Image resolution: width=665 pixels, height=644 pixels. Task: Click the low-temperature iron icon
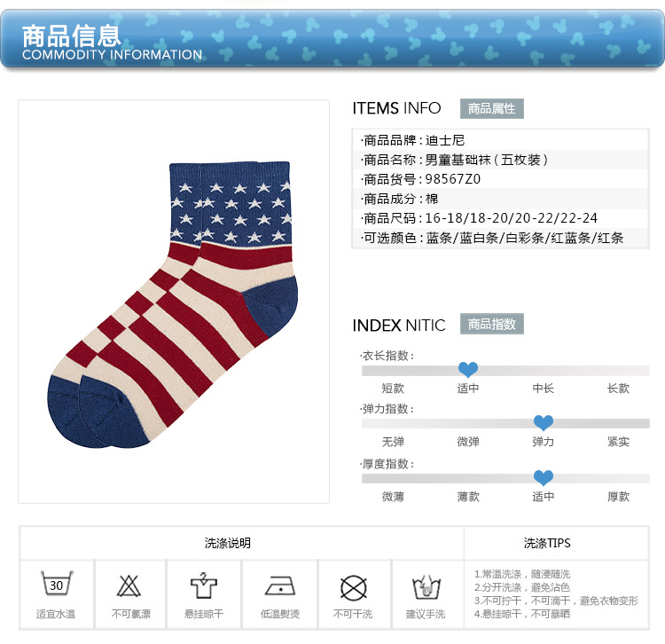click(x=280, y=586)
